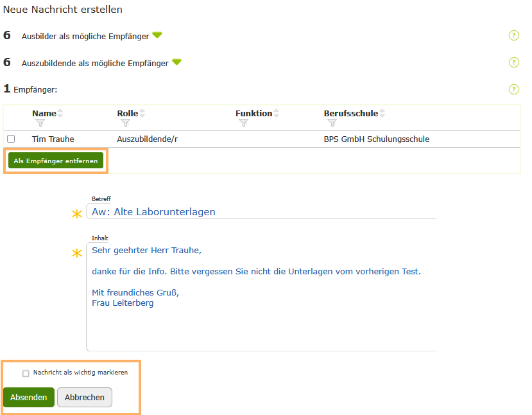Select the checkbox next to Tim Trauhe

click(10, 139)
